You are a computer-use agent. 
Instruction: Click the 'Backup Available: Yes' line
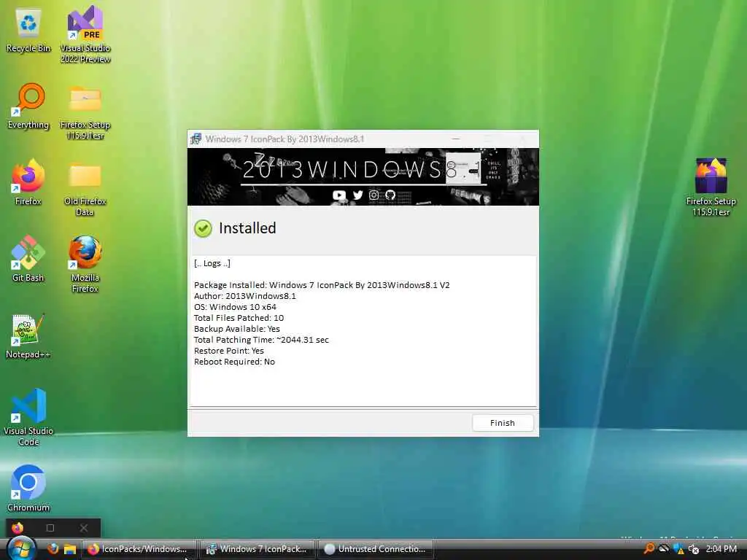(x=237, y=329)
